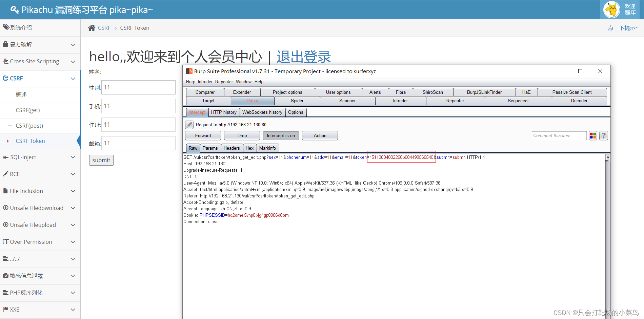Click the Unsafe Fileupload upload icon
The height and width of the screenshot is (319, 644).
5,225
